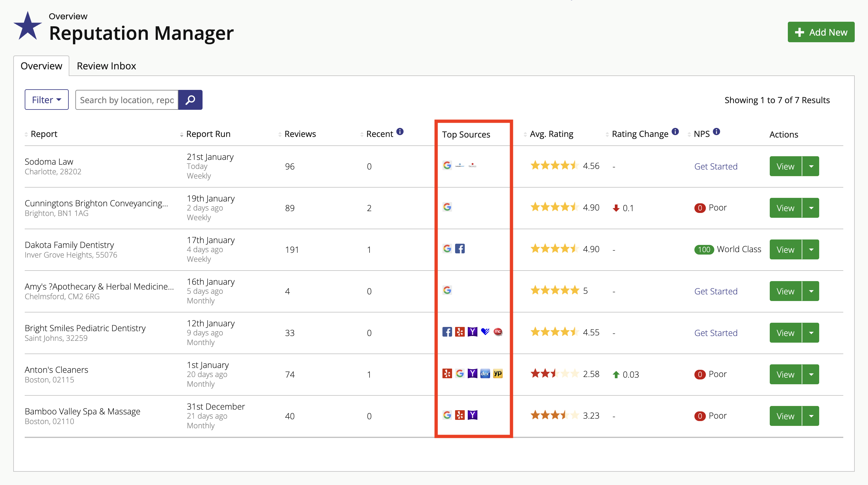Viewport: 868px width, 485px height.
Task: Click blue heart-check icon in Bright Smiles row
Action: pyautogui.click(x=485, y=332)
